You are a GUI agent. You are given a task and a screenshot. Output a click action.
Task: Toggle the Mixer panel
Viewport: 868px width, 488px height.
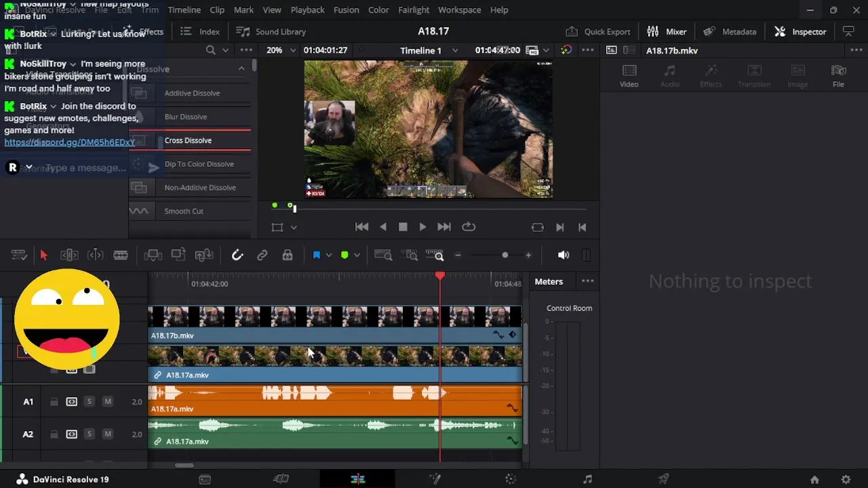point(667,31)
